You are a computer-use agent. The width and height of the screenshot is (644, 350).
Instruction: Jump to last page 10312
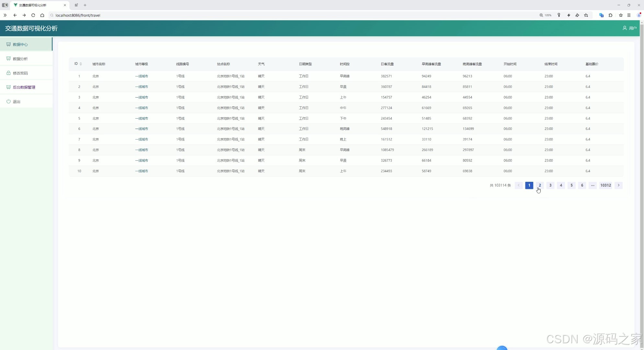[x=605, y=185]
